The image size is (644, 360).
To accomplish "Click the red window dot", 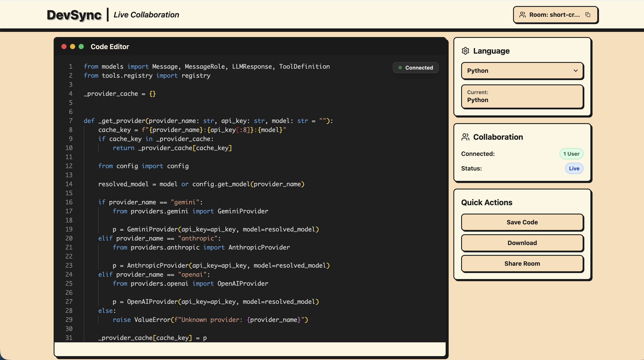I will click(x=64, y=47).
